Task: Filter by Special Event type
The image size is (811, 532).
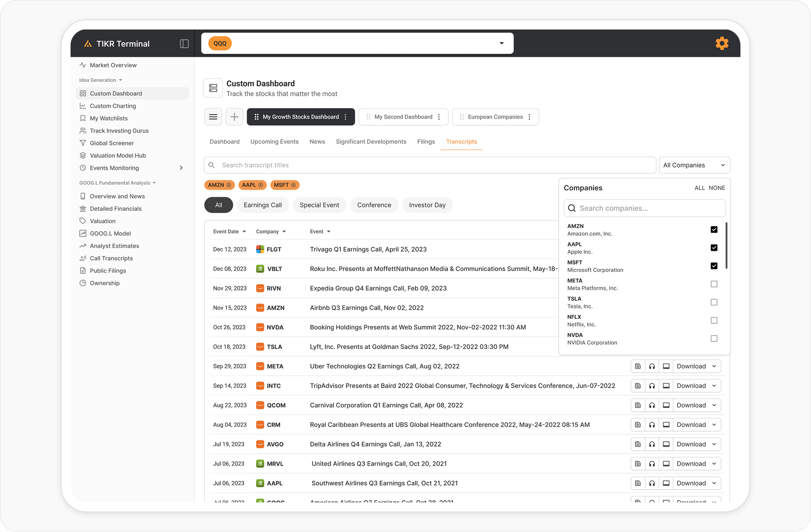Action: (320, 205)
